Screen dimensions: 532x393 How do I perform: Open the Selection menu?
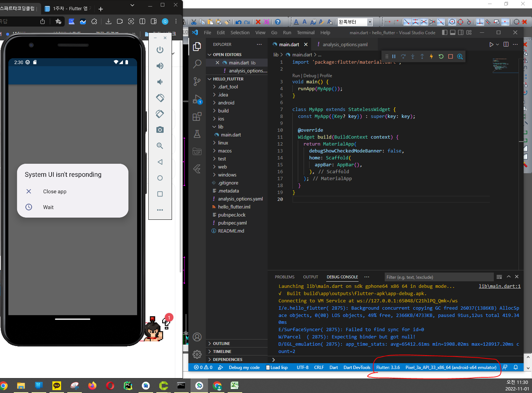pyautogui.click(x=240, y=32)
